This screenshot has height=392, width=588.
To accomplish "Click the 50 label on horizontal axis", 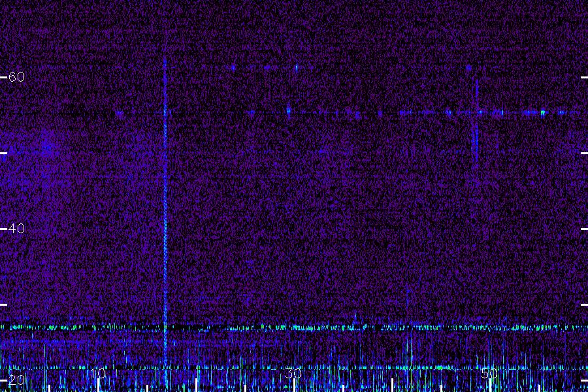I will [489, 374].
